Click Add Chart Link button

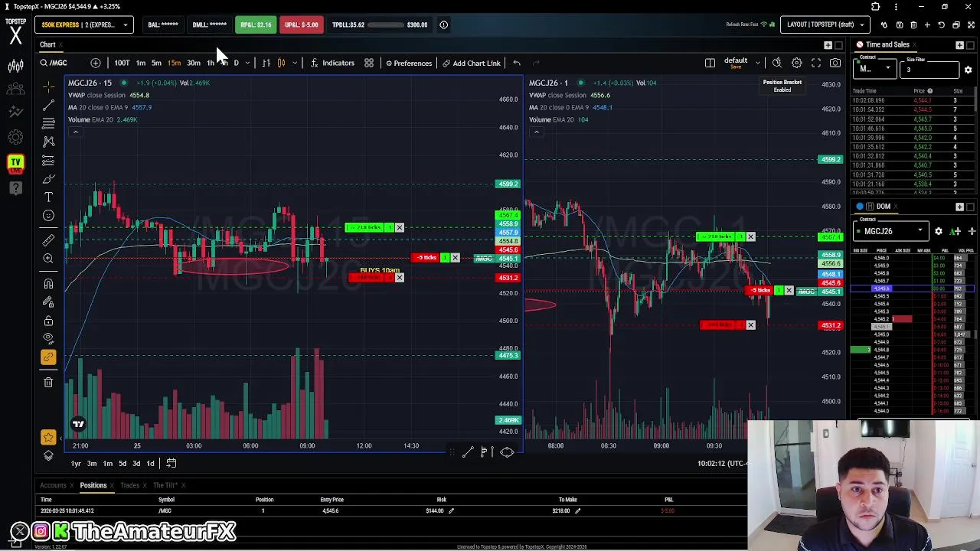(x=471, y=63)
